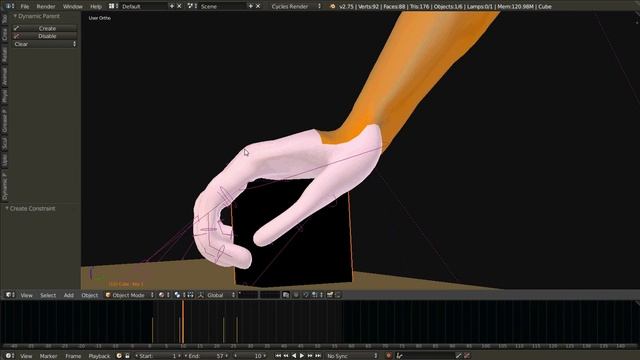640x360 pixels.
Task: Jump to the last frame
Action: point(318,356)
